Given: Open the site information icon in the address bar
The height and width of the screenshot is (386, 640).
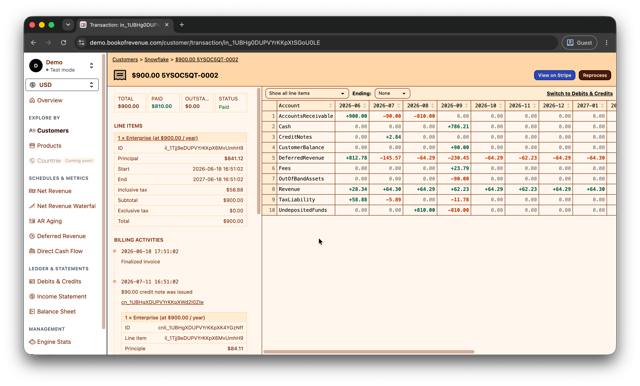Looking at the screenshot, I should coord(81,42).
